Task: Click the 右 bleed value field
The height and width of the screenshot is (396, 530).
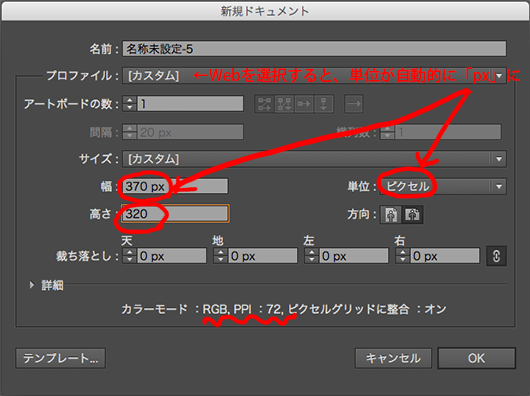Action: point(445,256)
